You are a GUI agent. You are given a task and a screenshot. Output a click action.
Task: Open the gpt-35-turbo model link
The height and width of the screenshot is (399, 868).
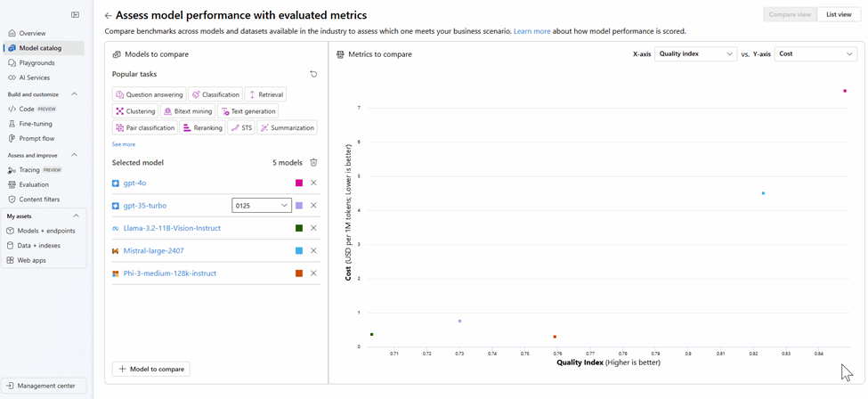[145, 206]
